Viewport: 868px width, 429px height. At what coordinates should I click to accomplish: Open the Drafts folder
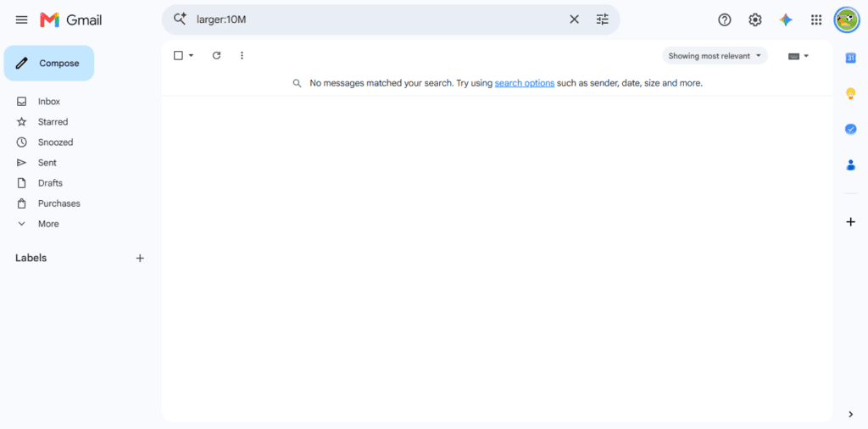point(50,183)
